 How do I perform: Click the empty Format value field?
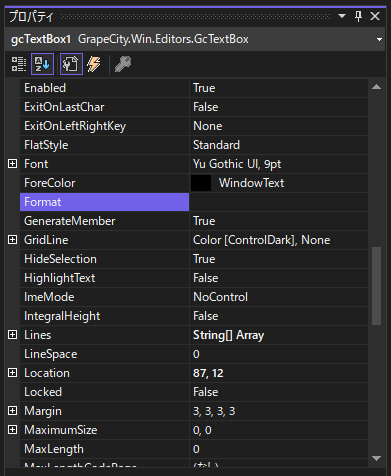click(279, 202)
